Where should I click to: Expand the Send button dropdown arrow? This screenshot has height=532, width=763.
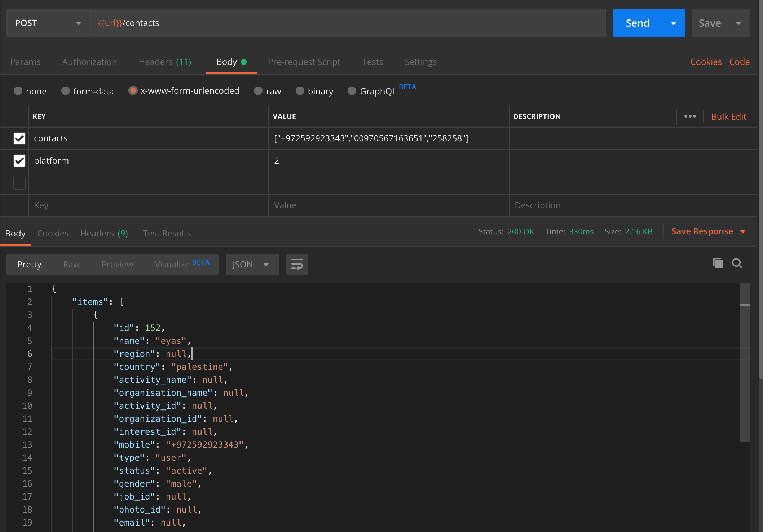[674, 23]
